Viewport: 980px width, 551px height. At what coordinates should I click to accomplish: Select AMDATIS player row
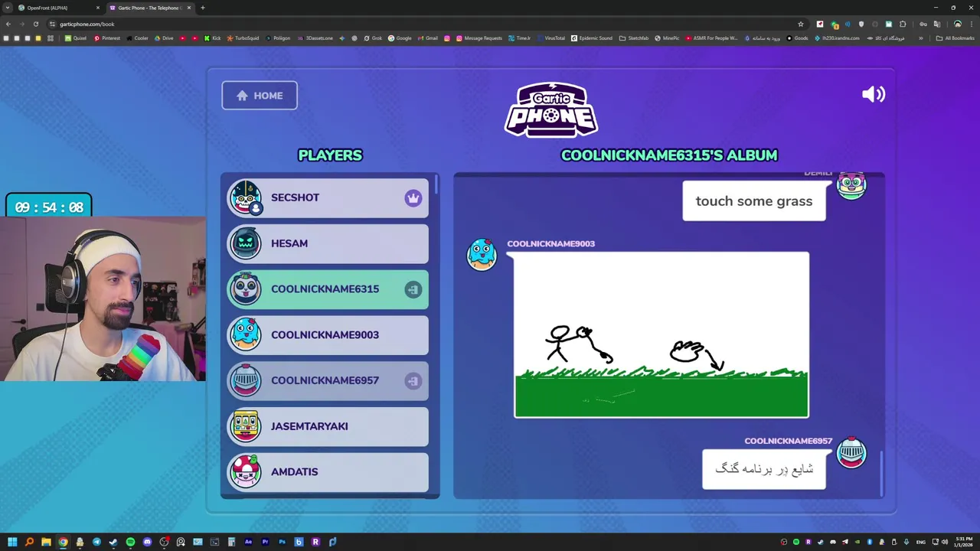(328, 472)
